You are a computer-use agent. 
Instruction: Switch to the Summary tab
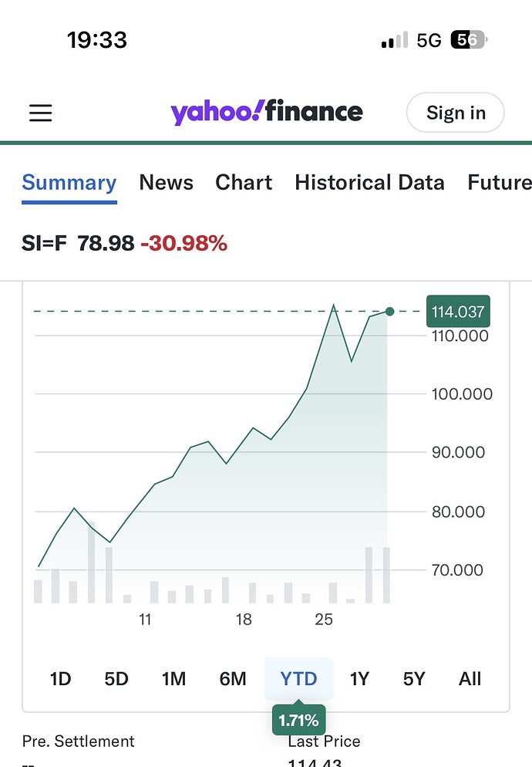69,183
